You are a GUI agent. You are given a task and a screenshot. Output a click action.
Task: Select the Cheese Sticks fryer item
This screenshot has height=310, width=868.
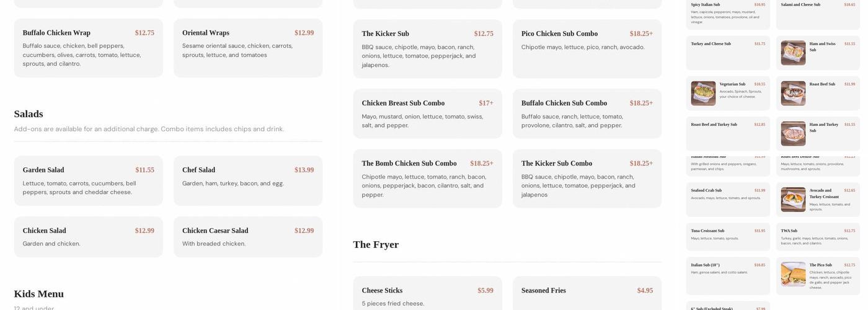pyautogui.click(x=428, y=293)
